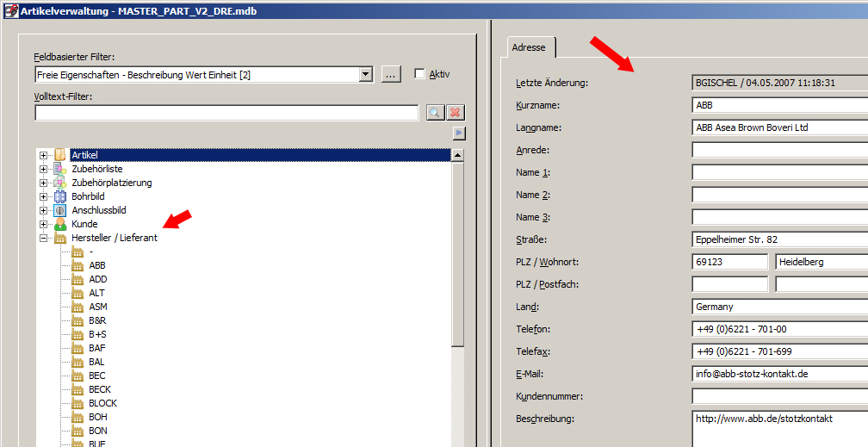Viewport: 868px width, 447px height.
Task: Click the Bohrbild drilling pattern icon
Action: [x=59, y=196]
